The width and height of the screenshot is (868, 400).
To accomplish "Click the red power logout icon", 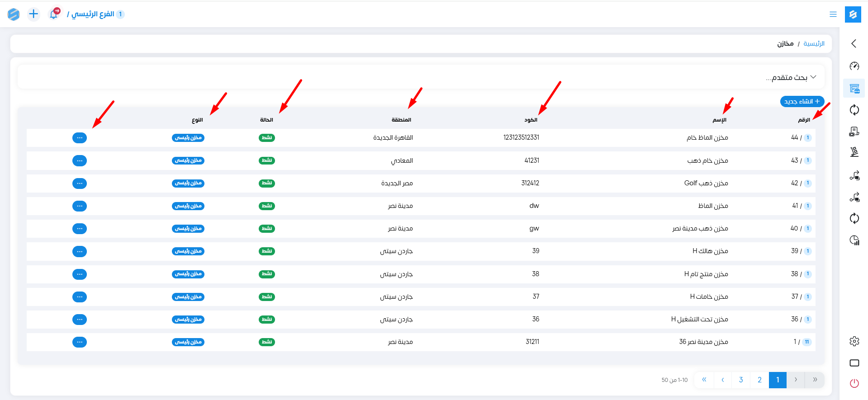I will point(854,383).
